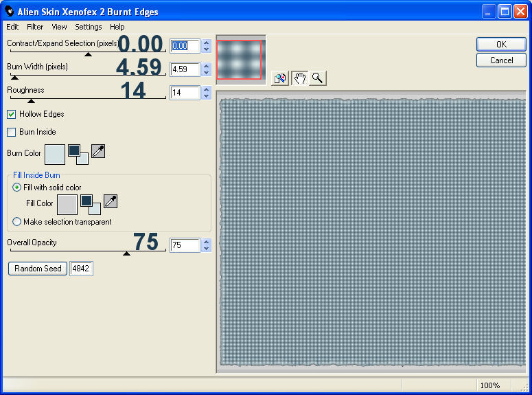Increase Overall Opacity with up arrow

point(207,242)
